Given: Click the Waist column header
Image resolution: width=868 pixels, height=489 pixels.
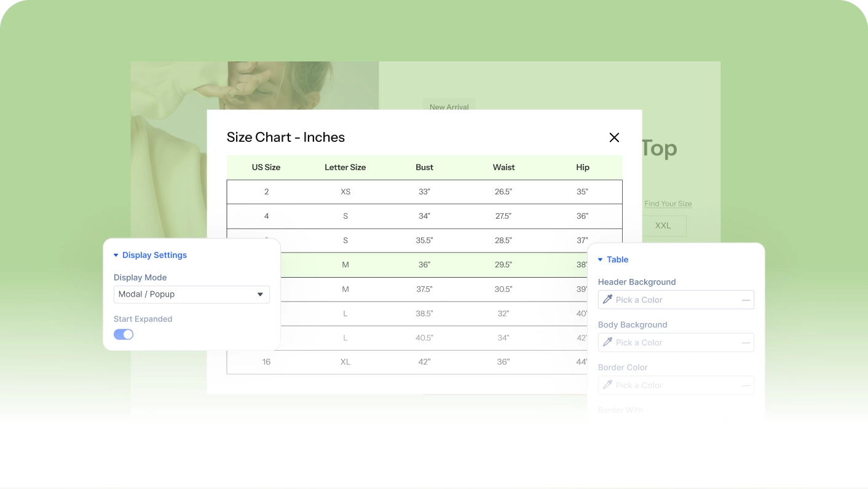Looking at the screenshot, I should pyautogui.click(x=503, y=167).
